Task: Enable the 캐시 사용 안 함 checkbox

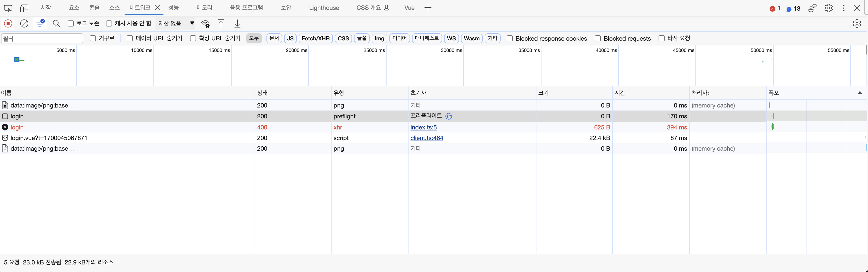Action: (109, 23)
